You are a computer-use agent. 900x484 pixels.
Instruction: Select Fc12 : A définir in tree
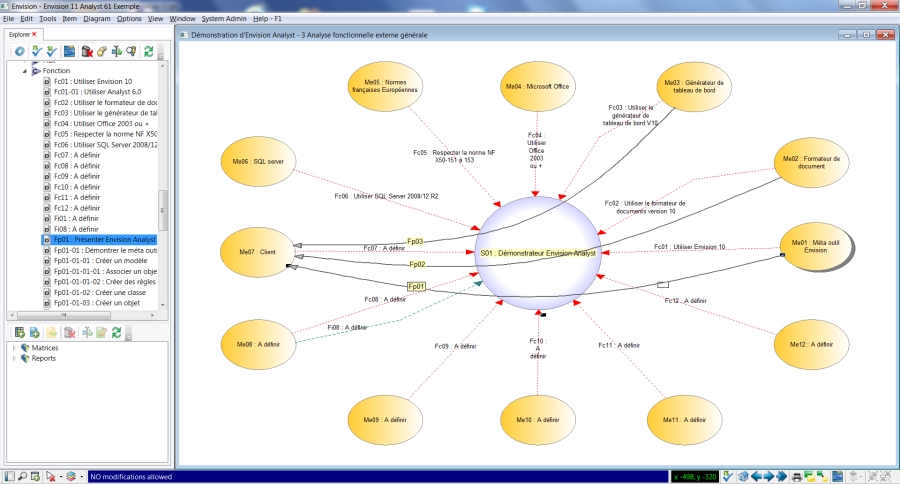click(x=77, y=208)
